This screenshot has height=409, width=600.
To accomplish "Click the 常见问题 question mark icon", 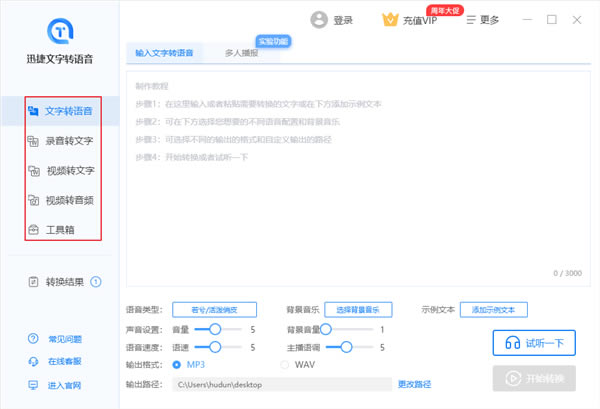I will pos(33,339).
